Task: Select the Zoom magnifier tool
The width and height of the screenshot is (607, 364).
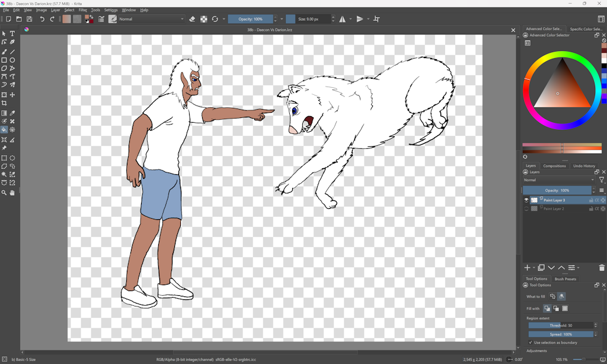Action: pyautogui.click(x=4, y=193)
